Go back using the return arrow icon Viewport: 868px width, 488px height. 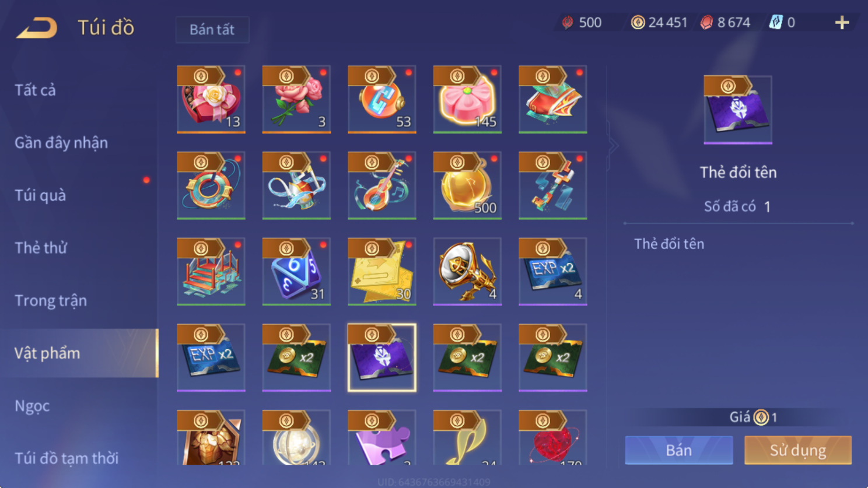(x=37, y=27)
